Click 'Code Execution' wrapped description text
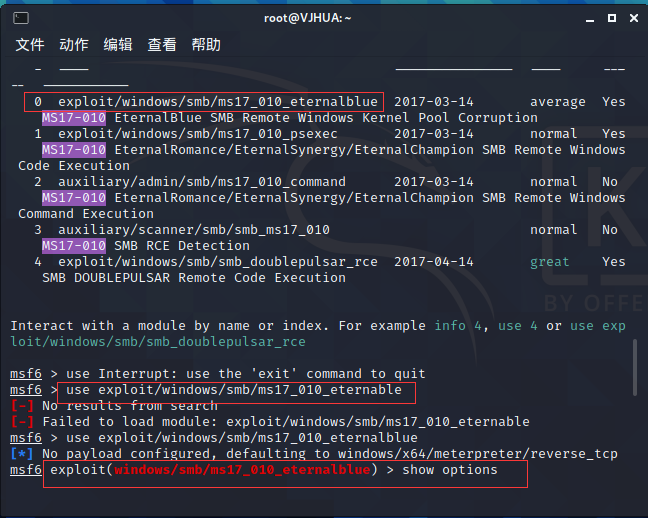This screenshot has width=648, height=518. coord(74,166)
